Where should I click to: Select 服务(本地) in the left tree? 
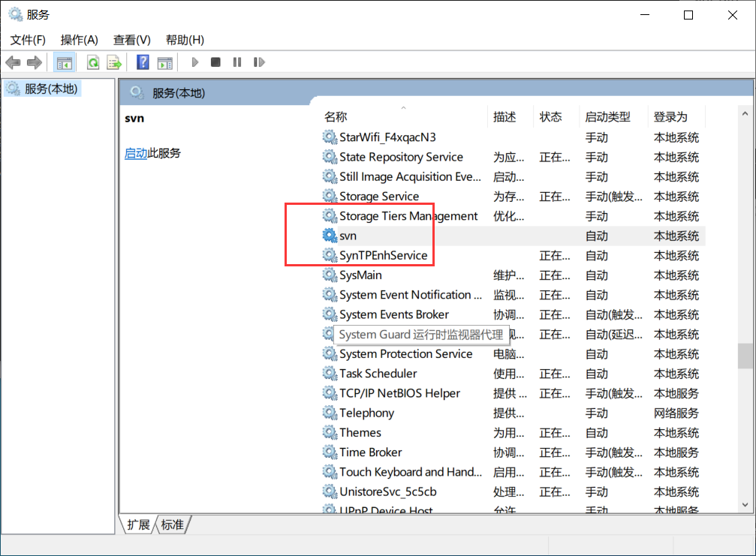[50, 89]
